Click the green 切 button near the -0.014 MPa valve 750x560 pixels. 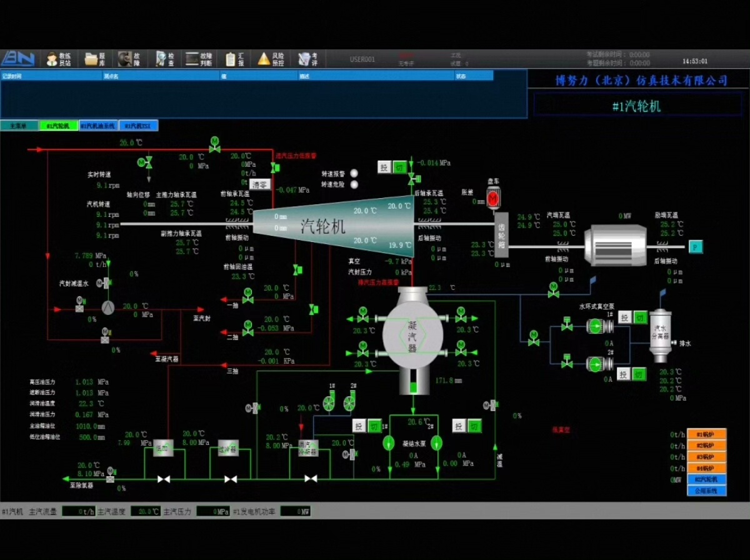(x=399, y=167)
